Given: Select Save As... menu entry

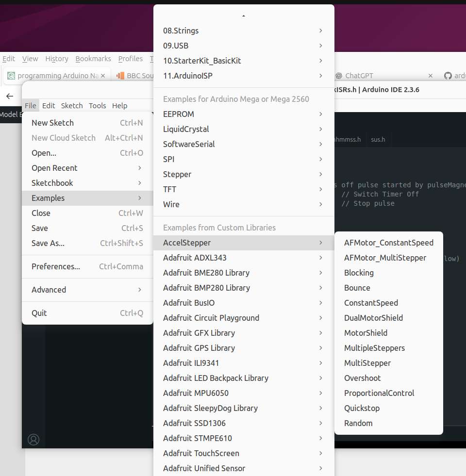Looking at the screenshot, I should point(87,243).
